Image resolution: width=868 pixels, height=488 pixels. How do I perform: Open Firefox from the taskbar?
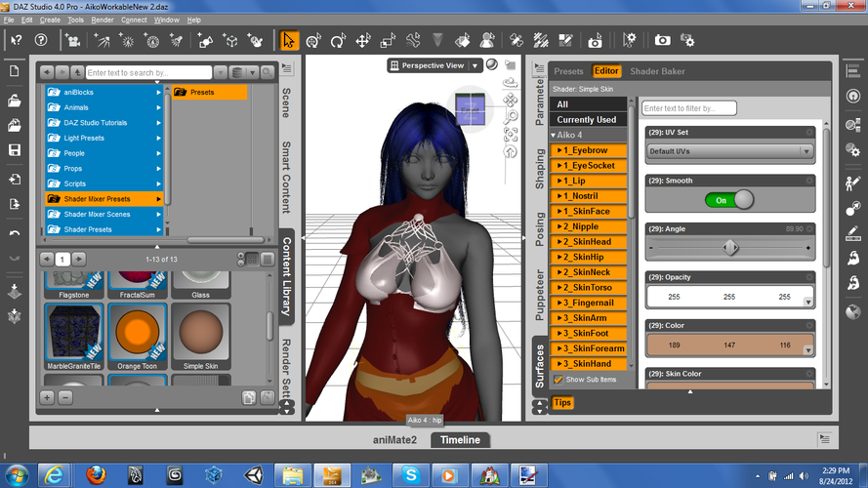pyautogui.click(x=96, y=475)
